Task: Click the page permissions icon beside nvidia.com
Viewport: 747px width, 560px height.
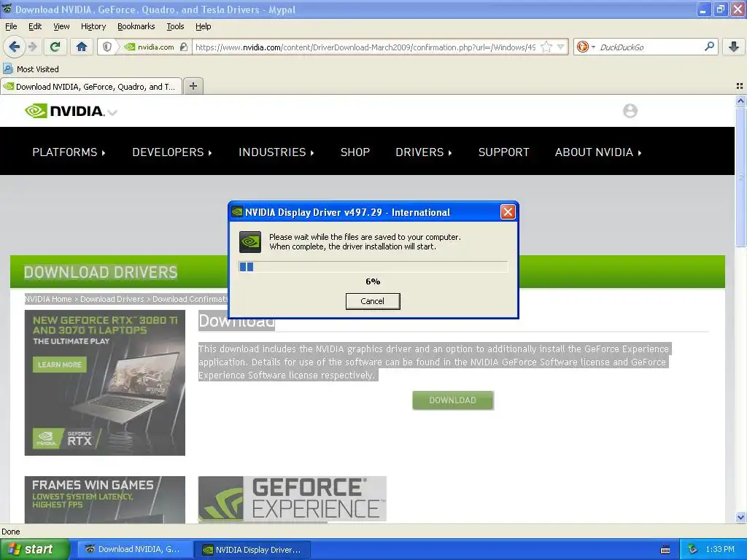Action: tap(184, 47)
